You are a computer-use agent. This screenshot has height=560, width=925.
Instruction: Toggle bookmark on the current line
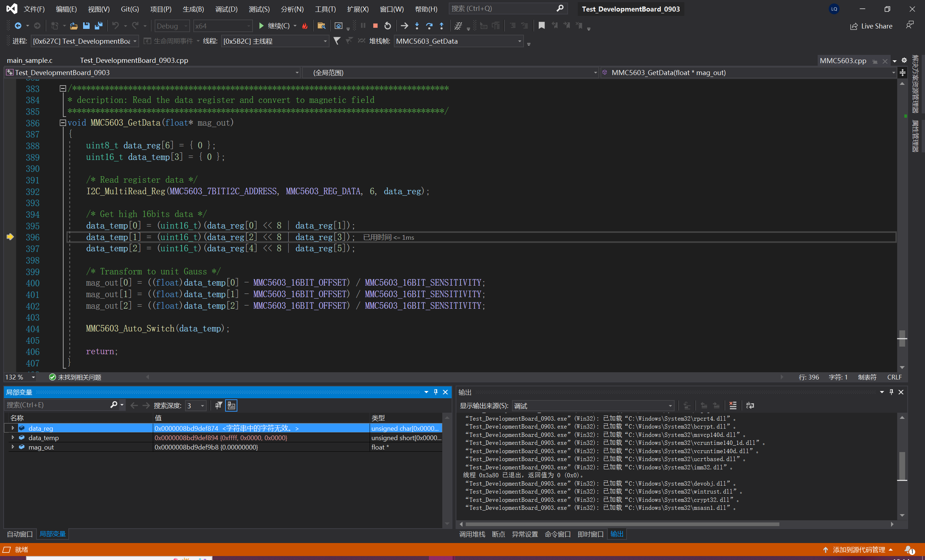coord(541,26)
